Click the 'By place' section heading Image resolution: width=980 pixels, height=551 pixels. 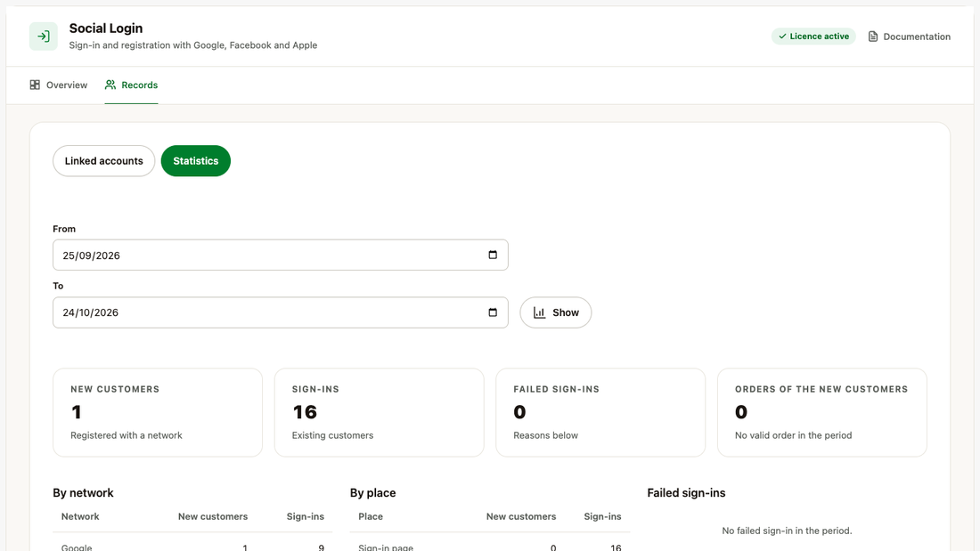(x=373, y=493)
